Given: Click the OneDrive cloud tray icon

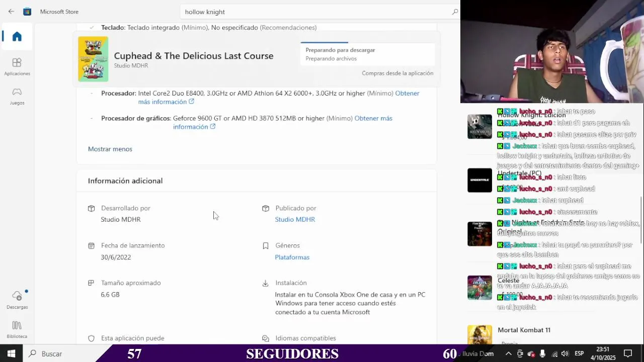Looking at the screenshot, I should [x=531, y=353].
